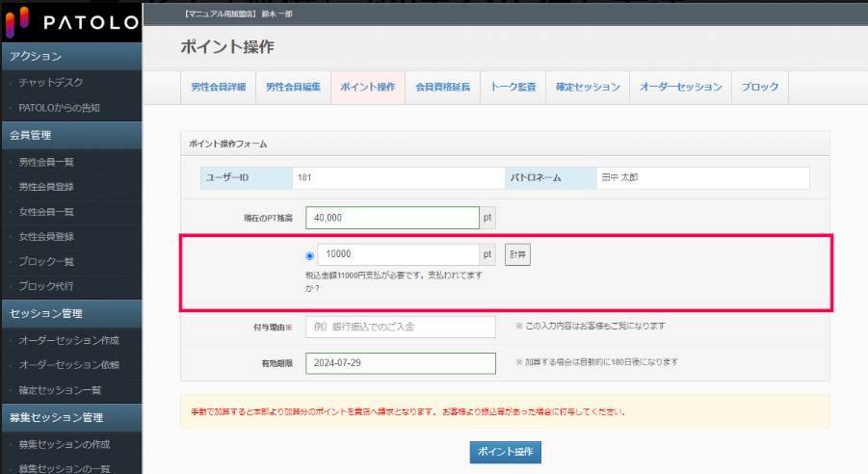Click the PATOLO logo icon
Image resolution: width=868 pixels, height=474 pixels.
(x=19, y=20)
